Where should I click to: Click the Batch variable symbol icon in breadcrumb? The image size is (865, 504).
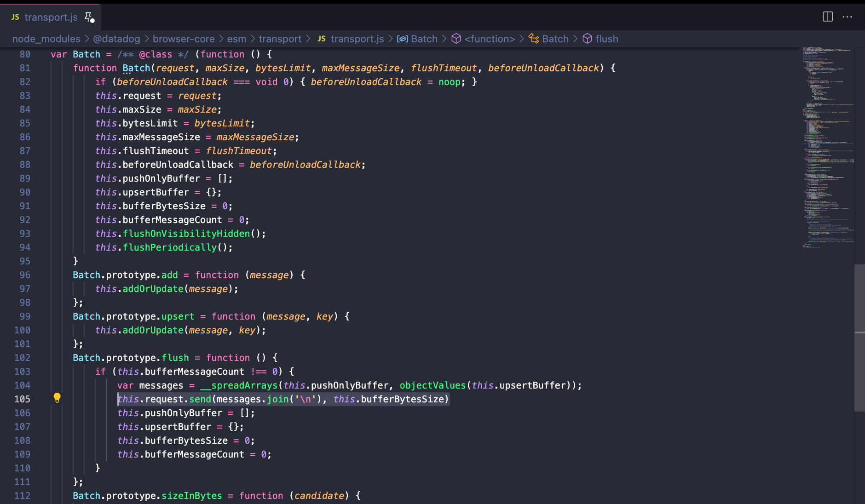pyautogui.click(x=402, y=39)
